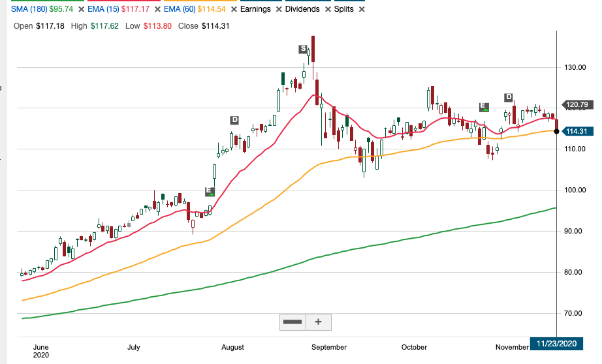Viewport: 602px width, 364px height.
Task: Click the August label on time axis
Action: 232,347
